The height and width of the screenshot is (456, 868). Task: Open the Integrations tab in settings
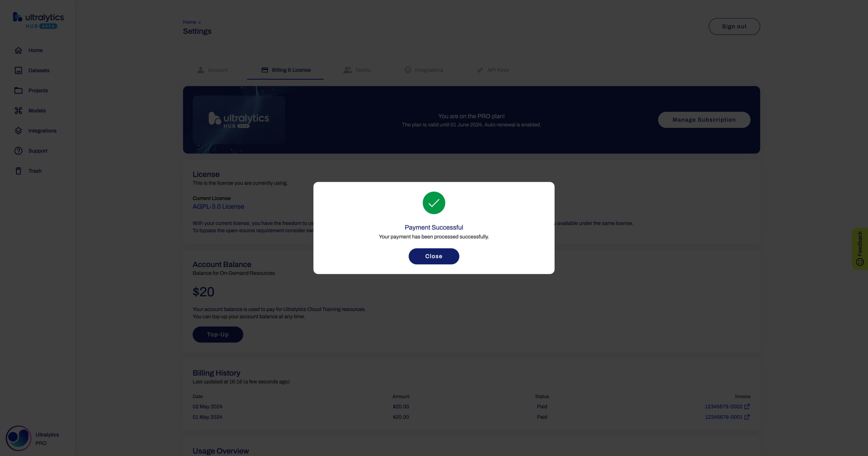(429, 70)
